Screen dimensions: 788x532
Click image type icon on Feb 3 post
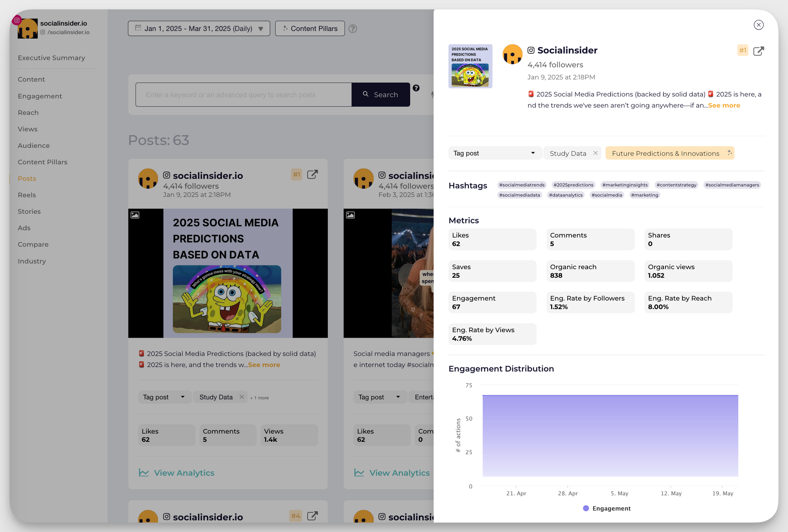[x=350, y=215]
